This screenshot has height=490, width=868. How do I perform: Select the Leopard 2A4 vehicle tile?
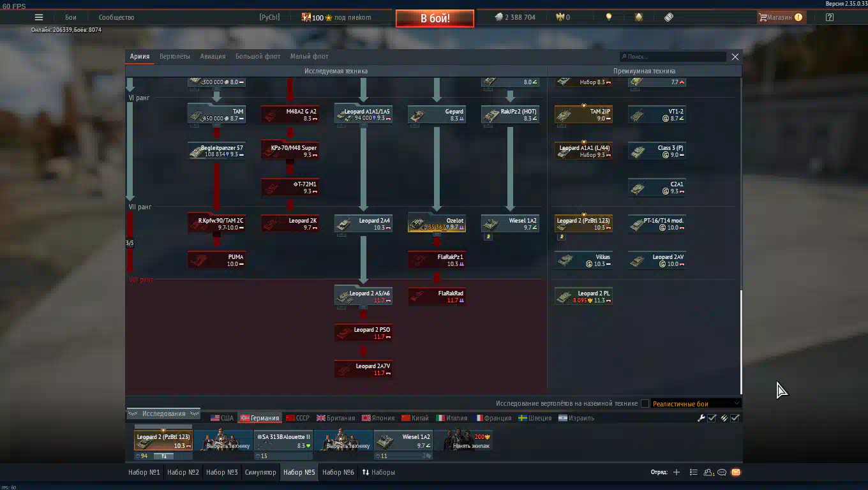(363, 224)
